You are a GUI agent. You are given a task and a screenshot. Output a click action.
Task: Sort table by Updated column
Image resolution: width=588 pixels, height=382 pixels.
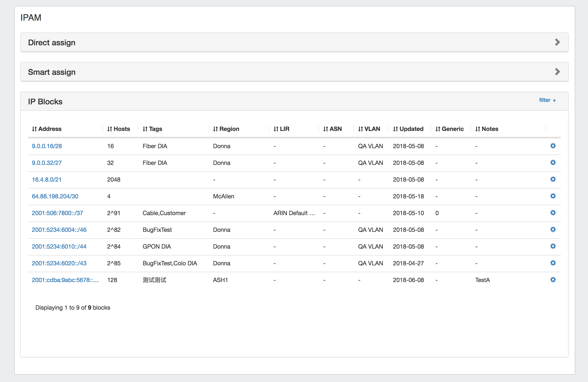[408, 129]
